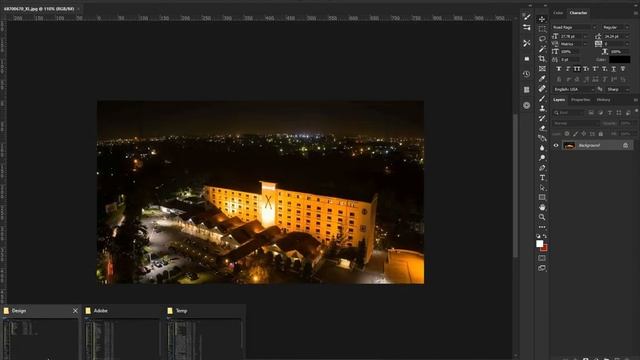The width and height of the screenshot is (640, 360).
Task: Close the Design folder preview
Action: (x=75, y=311)
